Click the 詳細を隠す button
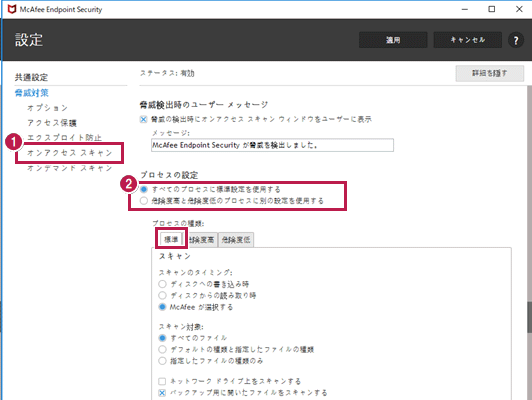 tap(490, 73)
